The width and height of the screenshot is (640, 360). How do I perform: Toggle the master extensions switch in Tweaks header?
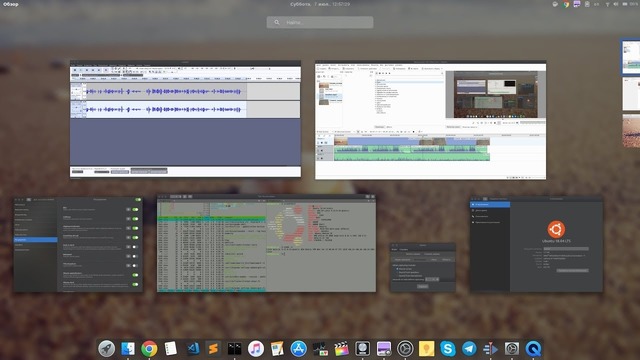[x=138, y=200]
